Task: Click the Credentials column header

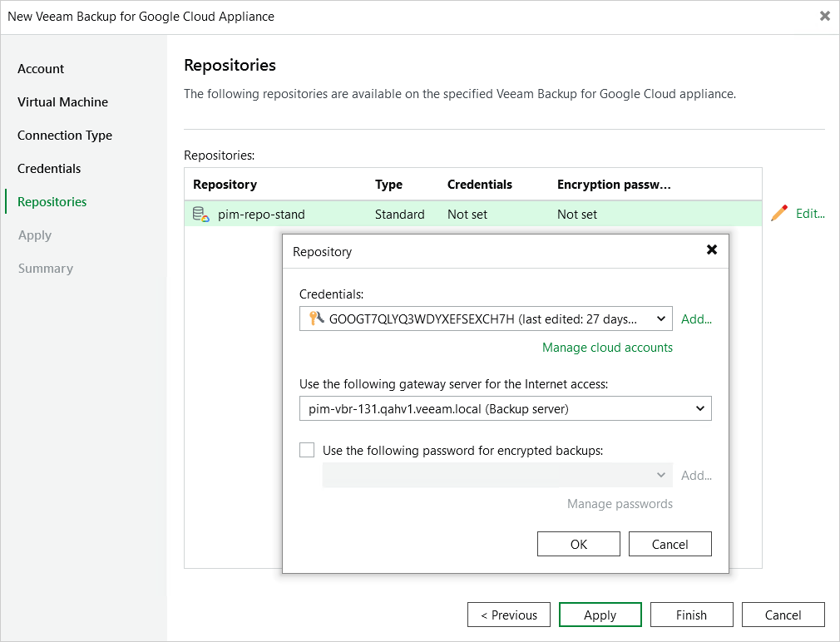Action: pyautogui.click(x=479, y=184)
